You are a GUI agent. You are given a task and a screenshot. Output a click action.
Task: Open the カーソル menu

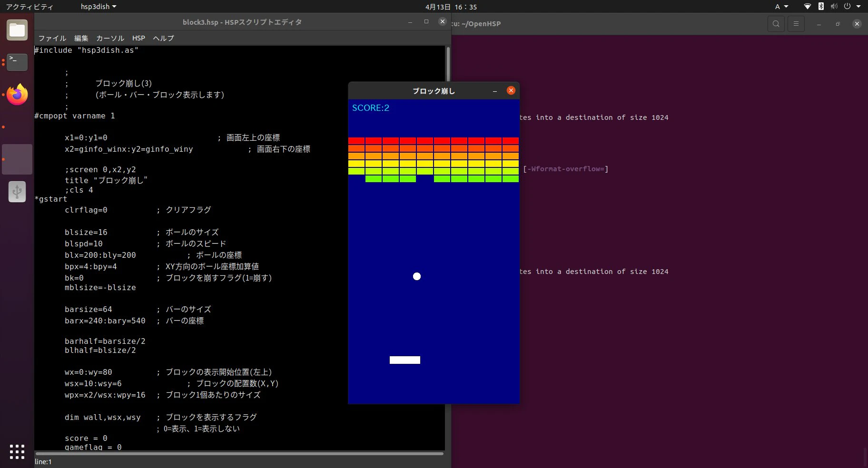pos(110,38)
